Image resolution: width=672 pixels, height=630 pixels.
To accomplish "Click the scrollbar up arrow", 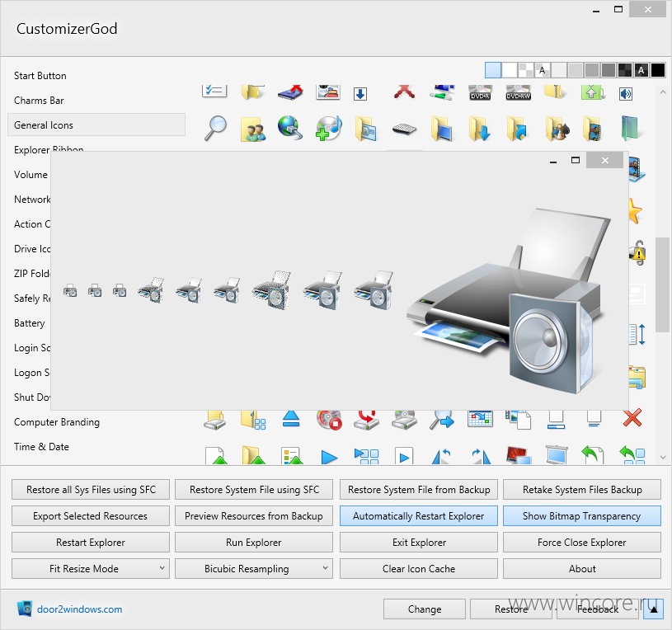I will [x=663, y=92].
